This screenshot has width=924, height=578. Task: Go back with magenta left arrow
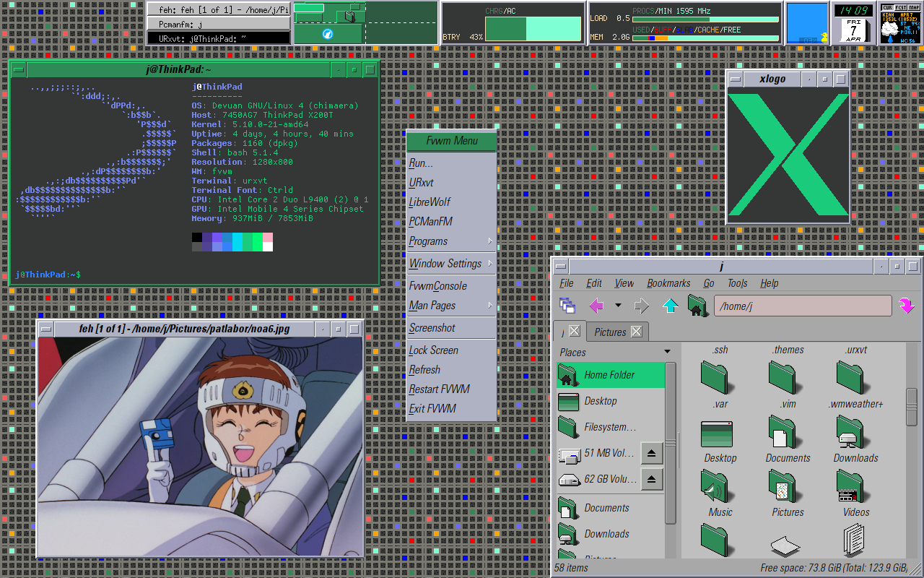596,306
